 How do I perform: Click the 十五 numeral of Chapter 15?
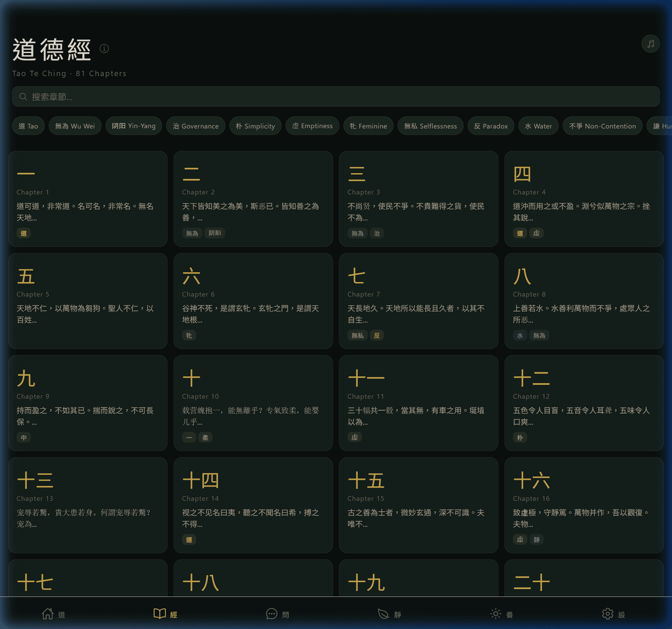(x=366, y=481)
